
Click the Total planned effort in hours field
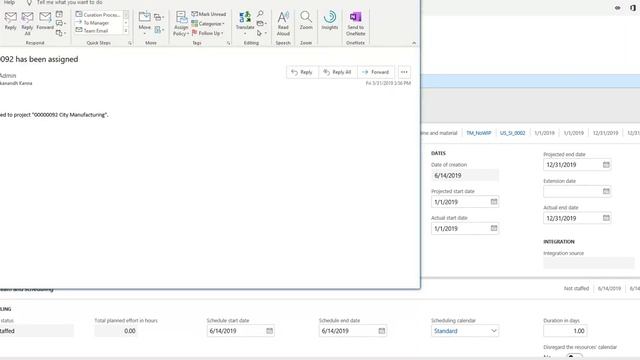[116, 331]
